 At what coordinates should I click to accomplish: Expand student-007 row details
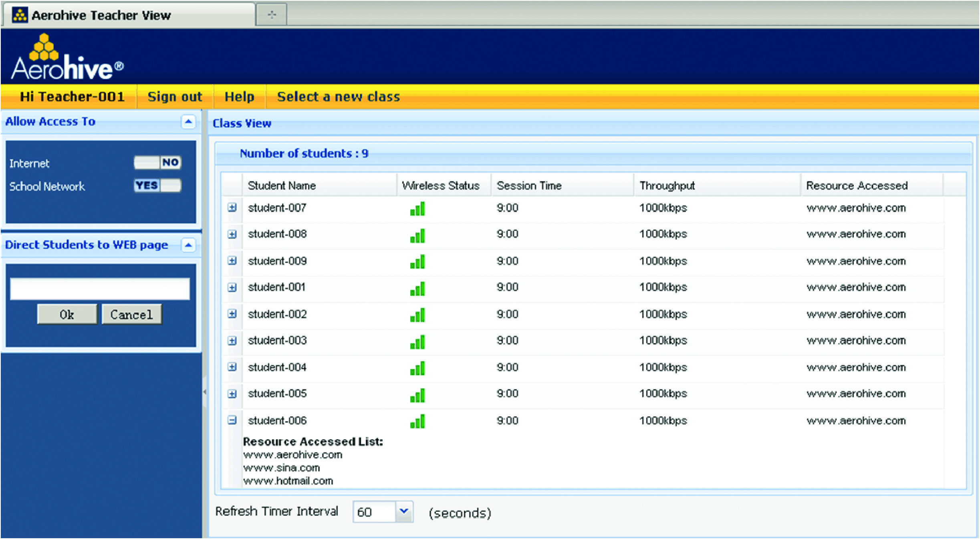point(232,208)
